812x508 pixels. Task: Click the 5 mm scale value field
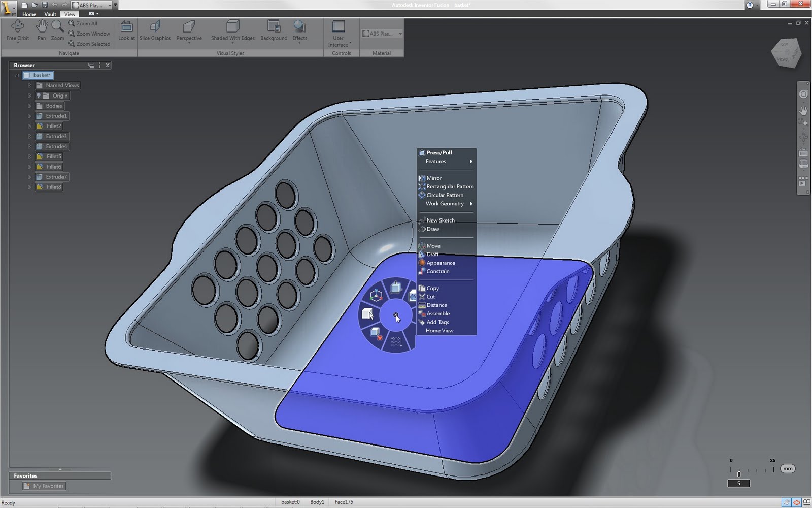coord(738,483)
